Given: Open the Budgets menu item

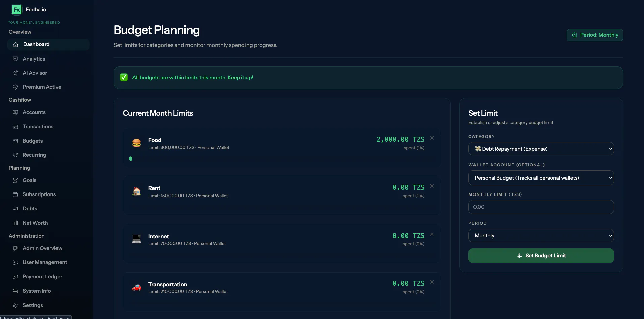Looking at the screenshot, I should (x=48, y=141).
